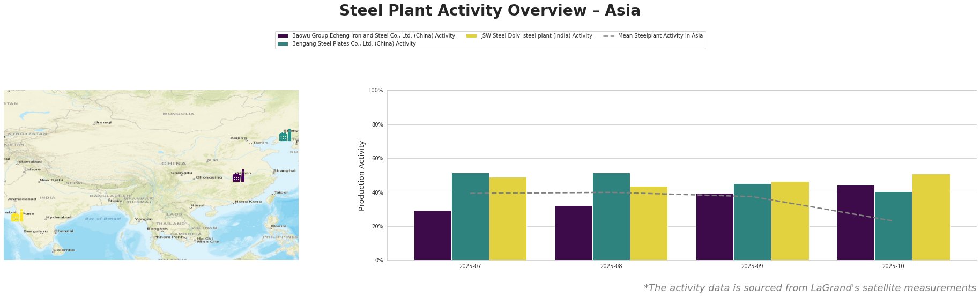This screenshot has height=297, width=980.
Task: Click the purple Baowu bar for 2025-07
Action: tap(433, 235)
